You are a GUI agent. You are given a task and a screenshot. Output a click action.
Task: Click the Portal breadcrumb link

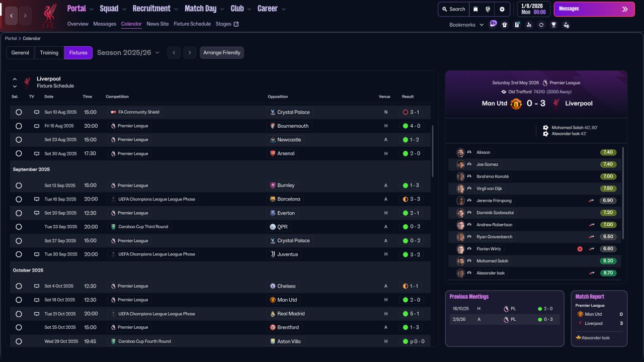(x=11, y=39)
